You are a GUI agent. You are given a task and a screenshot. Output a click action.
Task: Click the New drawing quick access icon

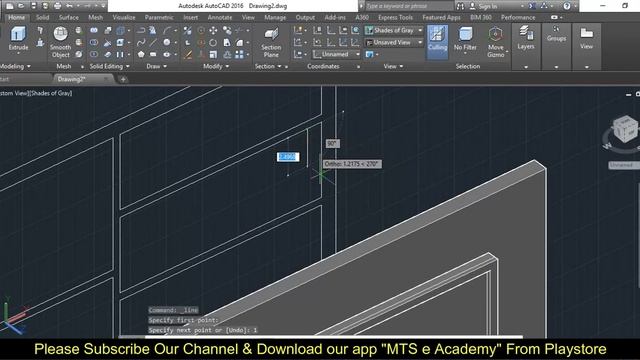point(9,6)
